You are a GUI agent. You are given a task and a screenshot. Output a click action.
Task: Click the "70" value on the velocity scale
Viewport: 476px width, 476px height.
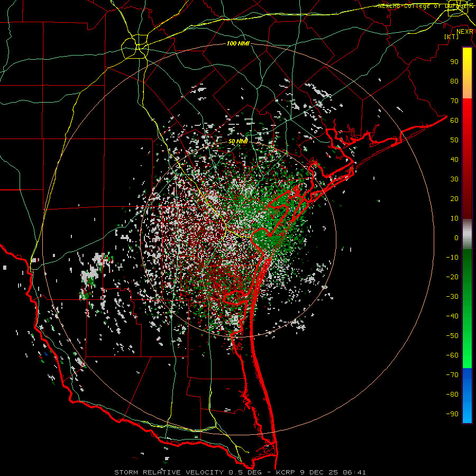pos(454,101)
